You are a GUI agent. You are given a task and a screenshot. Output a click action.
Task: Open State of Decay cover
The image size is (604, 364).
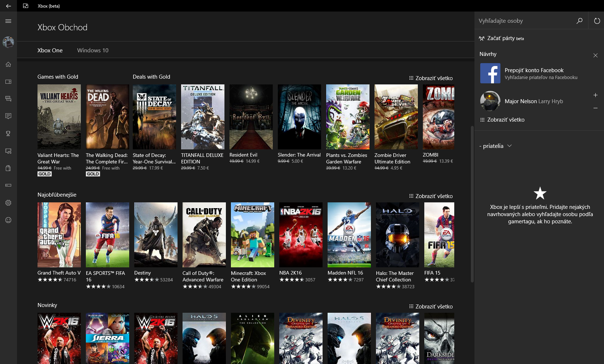154,117
